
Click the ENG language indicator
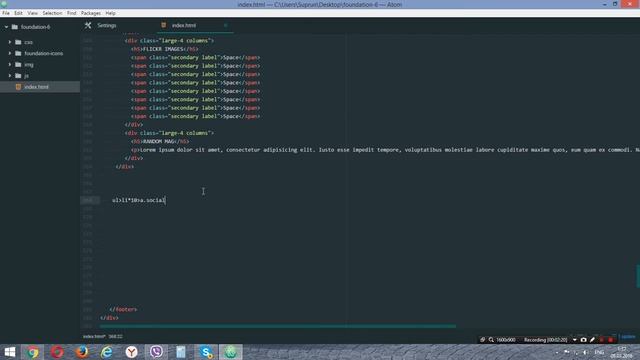pos(599,352)
